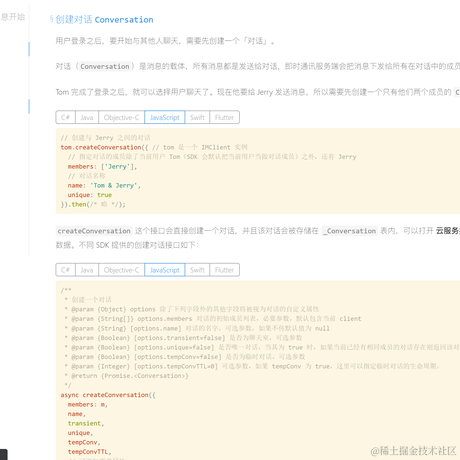460x460 pixels.
Task: Switch to Objective-C tab above Tom & Jerry example
Action: (121, 117)
